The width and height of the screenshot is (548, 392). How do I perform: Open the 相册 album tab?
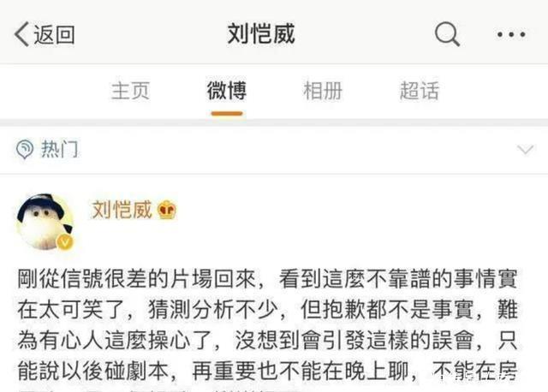tap(323, 91)
